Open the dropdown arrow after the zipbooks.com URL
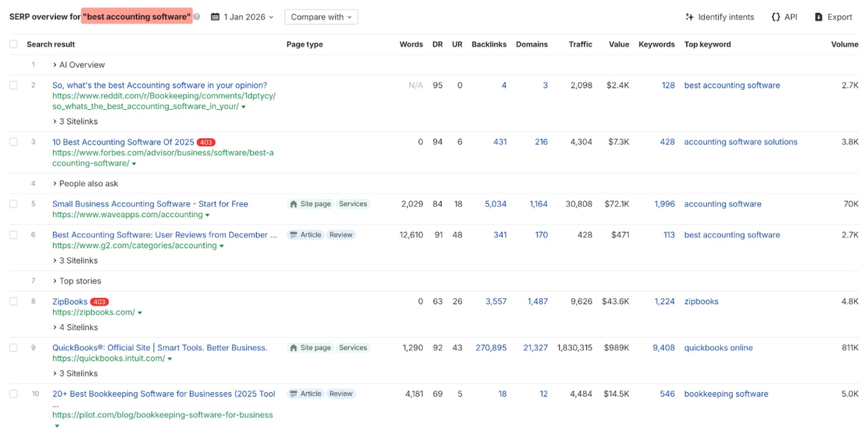 click(140, 313)
